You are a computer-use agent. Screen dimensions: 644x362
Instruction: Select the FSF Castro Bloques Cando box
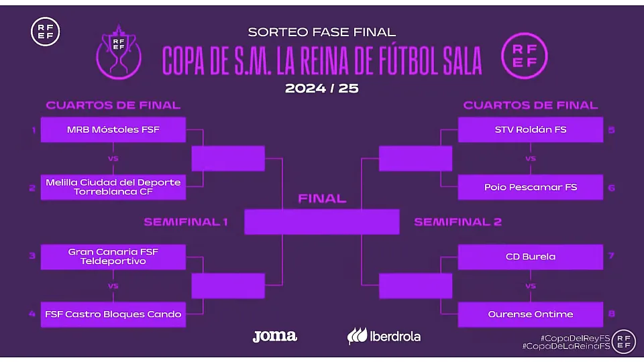click(113, 314)
